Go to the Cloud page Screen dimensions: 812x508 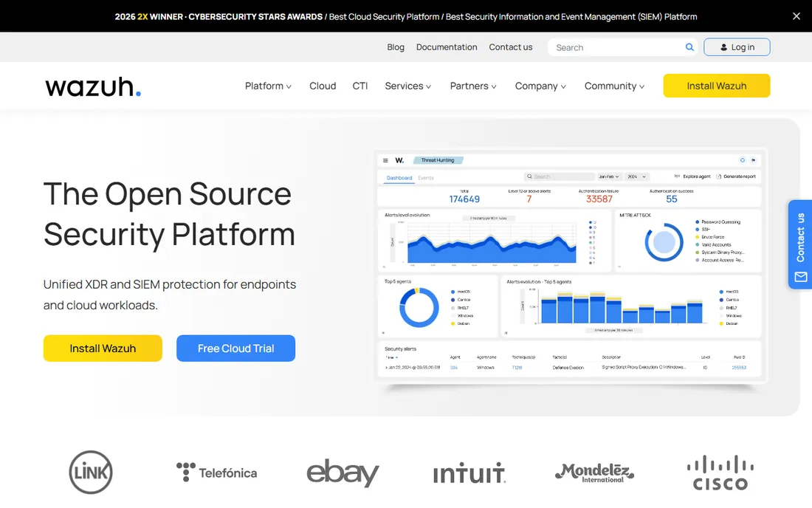pyautogui.click(x=323, y=86)
